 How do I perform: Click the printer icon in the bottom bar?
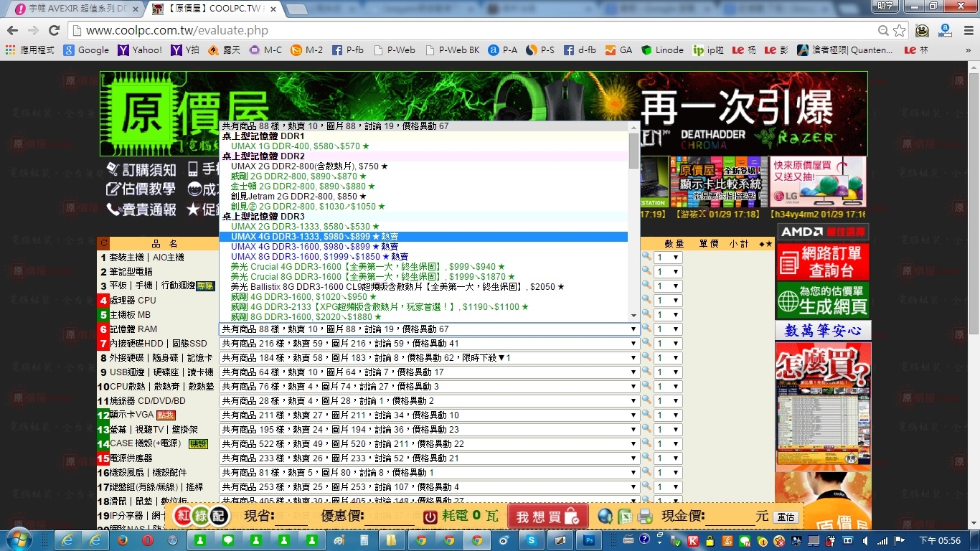[x=645, y=516]
